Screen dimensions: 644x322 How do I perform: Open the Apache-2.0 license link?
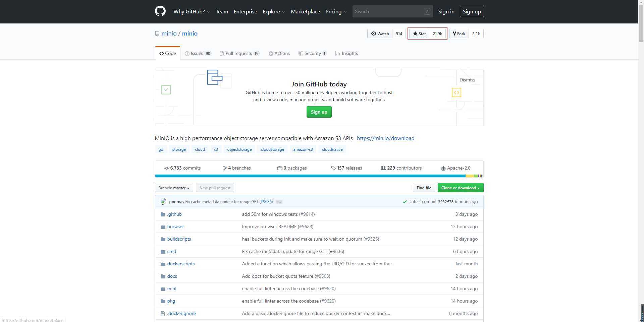click(455, 168)
